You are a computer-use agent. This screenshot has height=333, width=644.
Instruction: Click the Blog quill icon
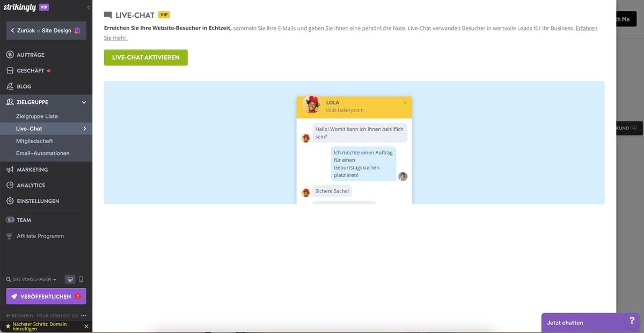pos(10,86)
